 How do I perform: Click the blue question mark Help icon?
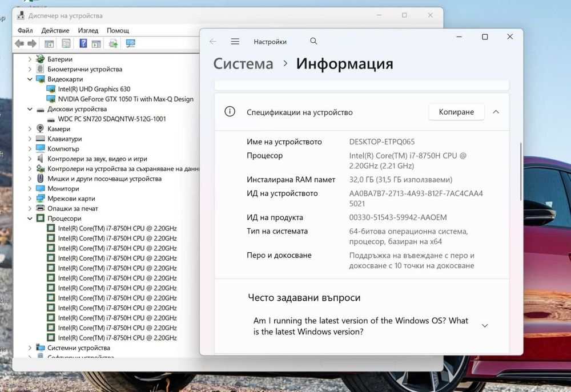click(83, 43)
